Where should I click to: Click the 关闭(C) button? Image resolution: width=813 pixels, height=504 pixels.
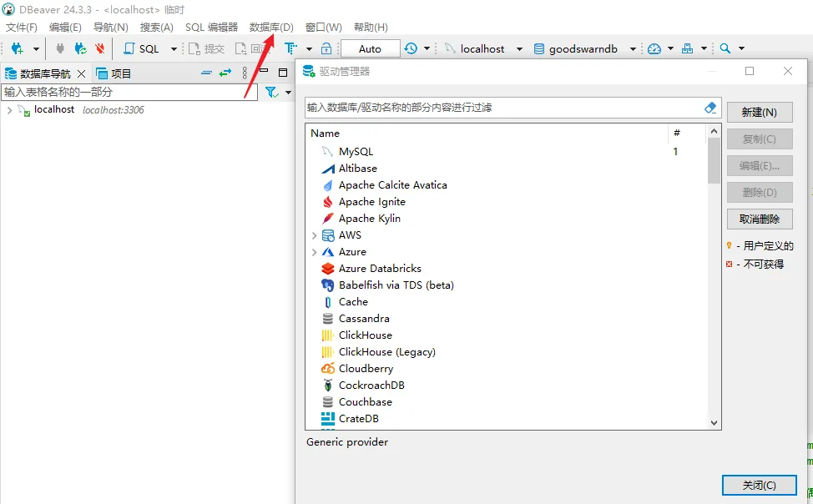759,486
